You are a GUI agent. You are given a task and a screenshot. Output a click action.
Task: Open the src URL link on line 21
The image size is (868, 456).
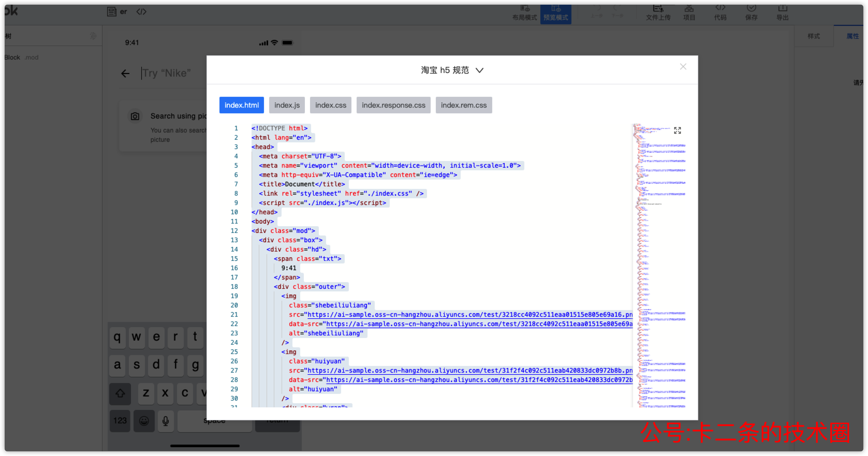pos(470,315)
